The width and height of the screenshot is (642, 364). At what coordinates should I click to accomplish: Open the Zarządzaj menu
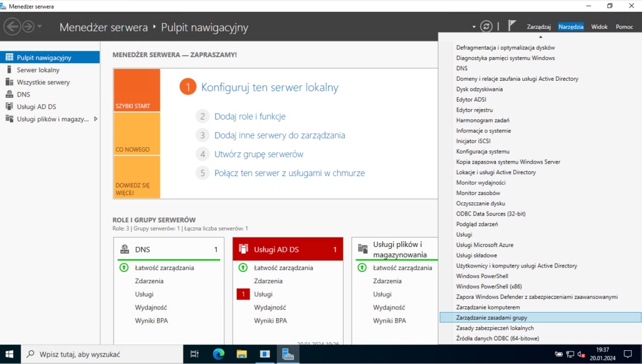pyautogui.click(x=539, y=27)
